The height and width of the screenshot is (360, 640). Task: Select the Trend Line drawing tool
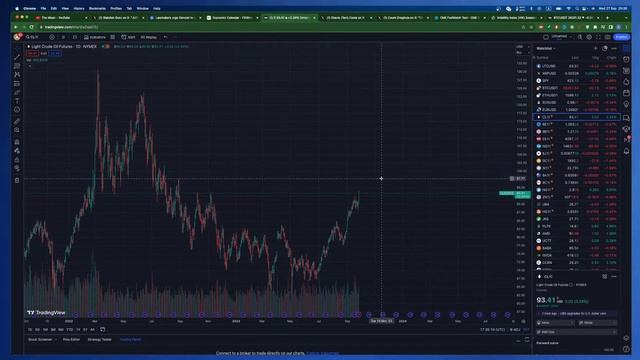click(17, 57)
